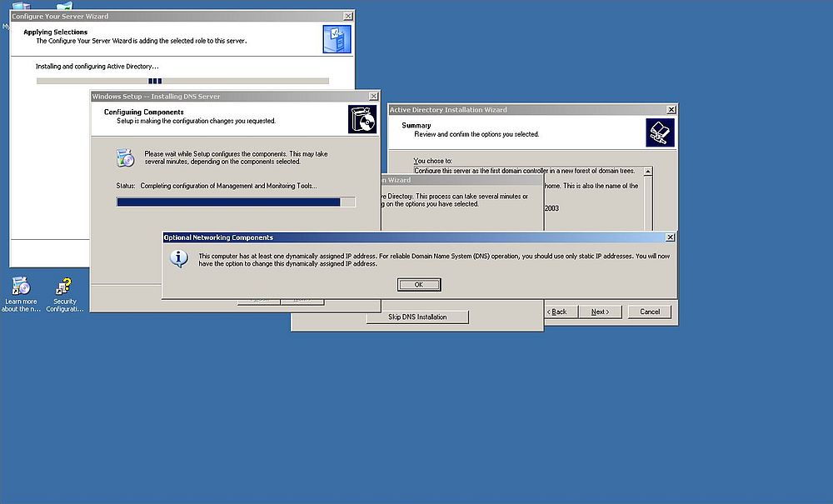Click Back in Active Directory Installation Wizard
833x504 pixels.
tap(558, 312)
